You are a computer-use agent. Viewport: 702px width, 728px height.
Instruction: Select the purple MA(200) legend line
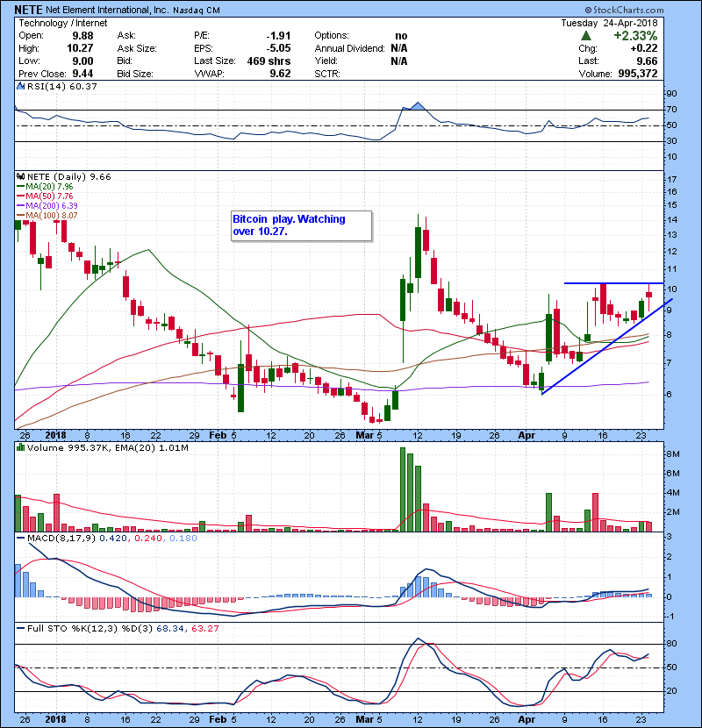20,205
